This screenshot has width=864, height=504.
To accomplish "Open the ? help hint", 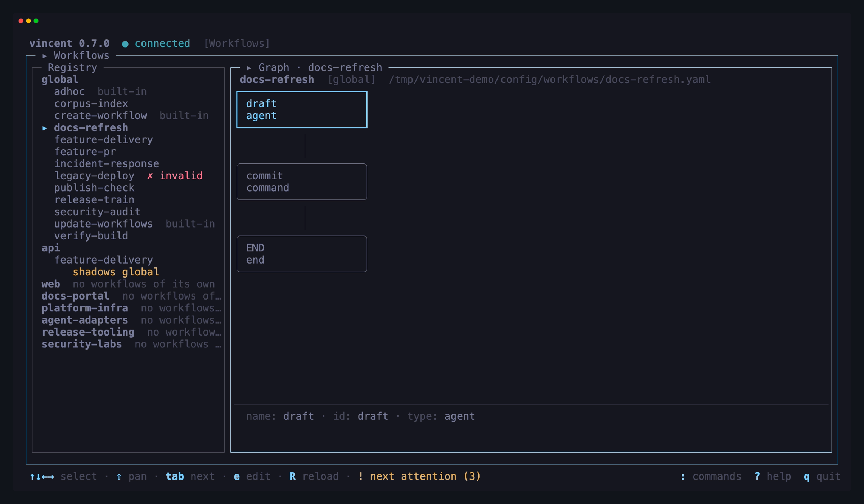I will tap(773, 477).
